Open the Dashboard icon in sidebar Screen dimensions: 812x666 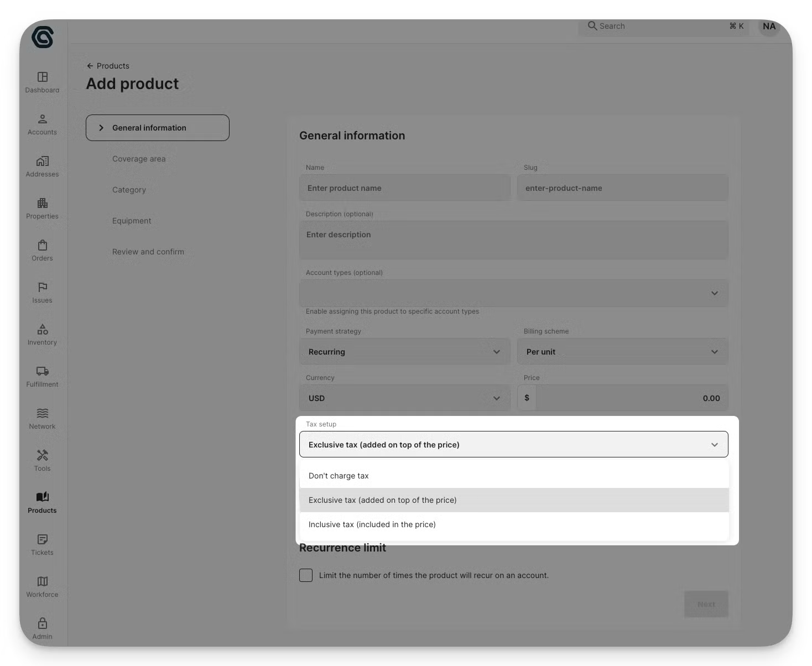(x=43, y=77)
